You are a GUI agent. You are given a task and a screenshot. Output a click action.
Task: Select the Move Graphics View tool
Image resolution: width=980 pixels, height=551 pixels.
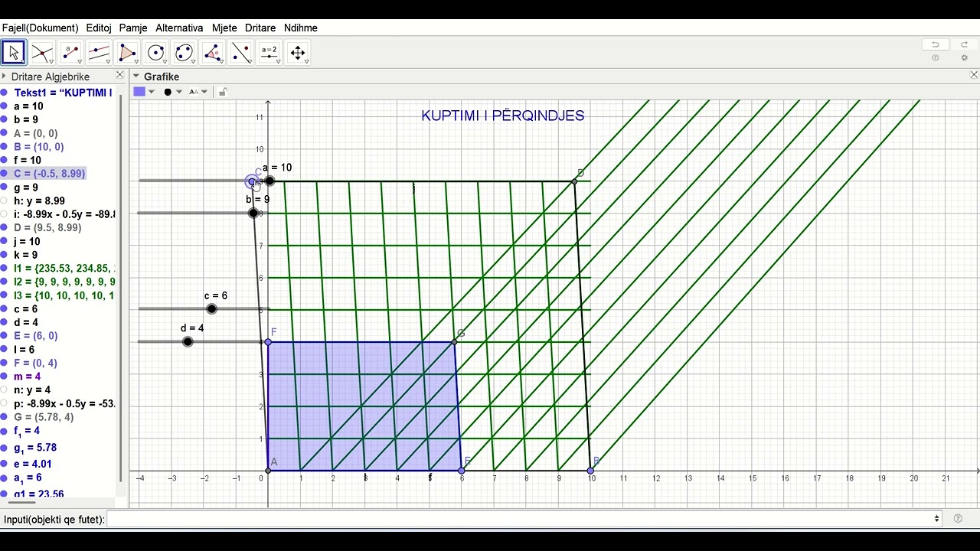[x=297, y=53]
